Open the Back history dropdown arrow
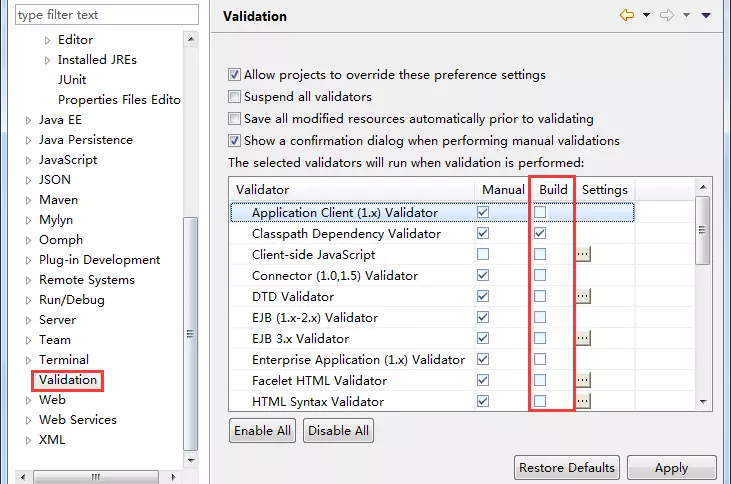Image resolution: width=731 pixels, height=484 pixels. 646,16
